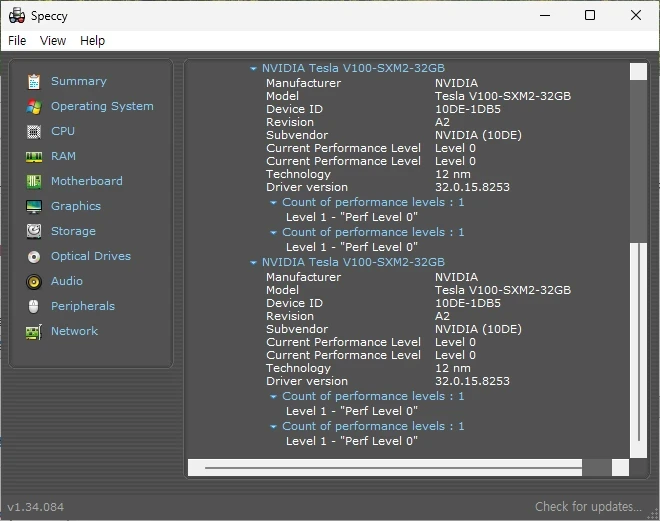Screen dimensions: 660x521
Task: Click the RAM memory stick icon
Action: pos(34,157)
